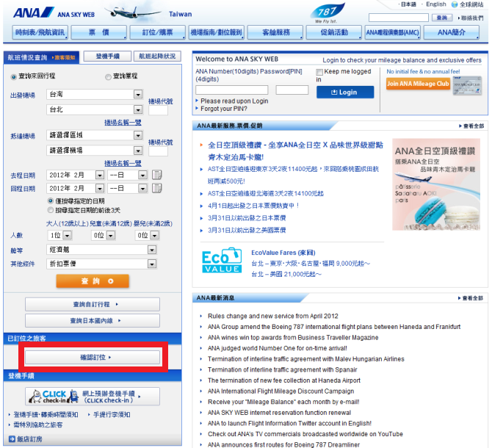The width and height of the screenshot is (492, 448).
Task: Open the ANA簡介 menu
Action: click(x=452, y=32)
